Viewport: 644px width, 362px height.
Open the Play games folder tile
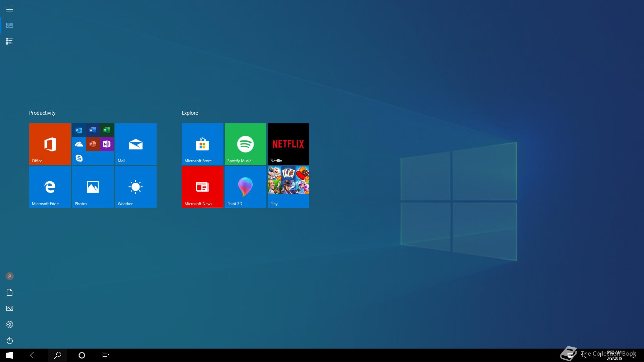(288, 187)
